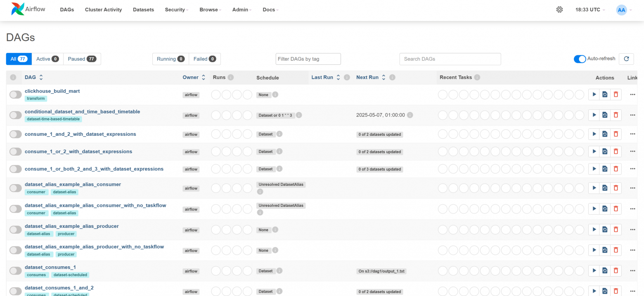
Task: Open the settings gear icon
Action: click(559, 9)
